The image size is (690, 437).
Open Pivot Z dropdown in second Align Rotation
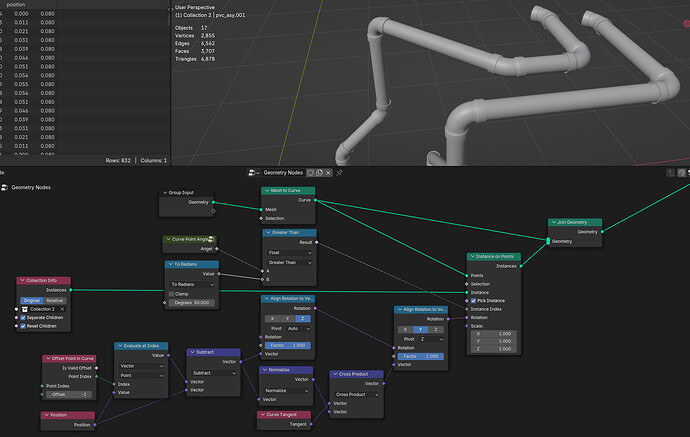click(431, 339)
